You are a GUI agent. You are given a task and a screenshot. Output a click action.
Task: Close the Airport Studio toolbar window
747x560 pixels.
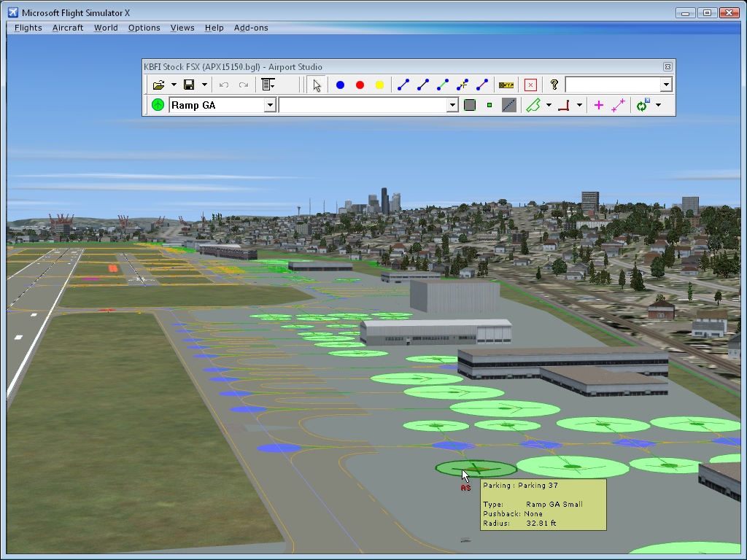pyautogui.click(x=667, y=66)
